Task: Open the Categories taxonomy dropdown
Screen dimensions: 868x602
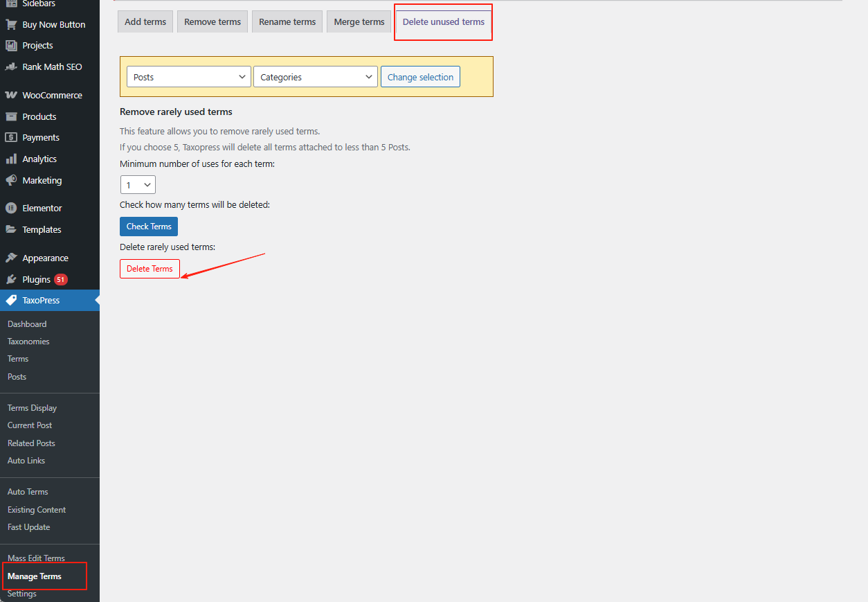Action: coord(316,77)
